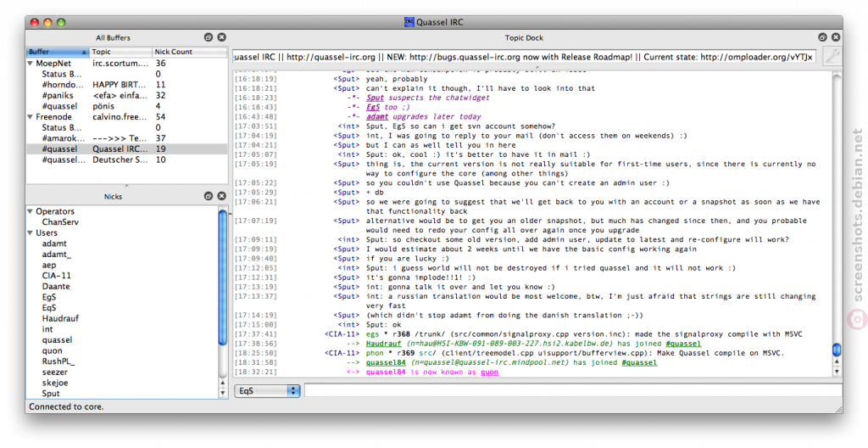Click the Nicks list scroll-up arrow
Image resolution: width=868 pixels, height=448 pixels.
tap(223, 384)
